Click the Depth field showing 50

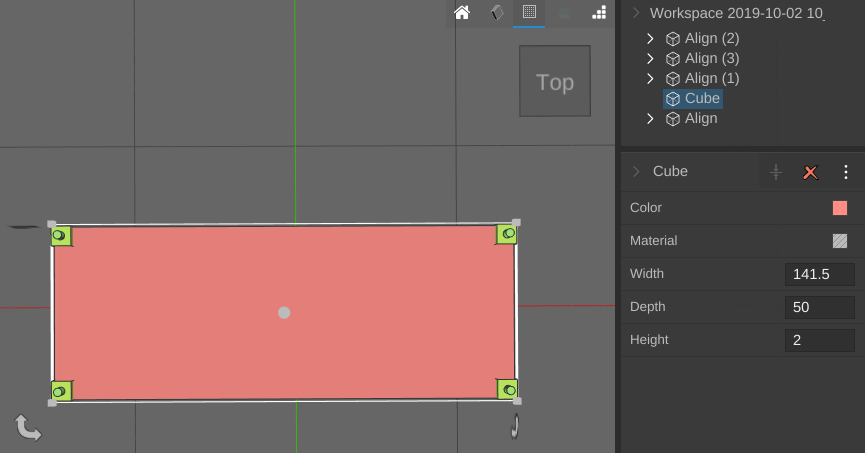coord(820,307)
